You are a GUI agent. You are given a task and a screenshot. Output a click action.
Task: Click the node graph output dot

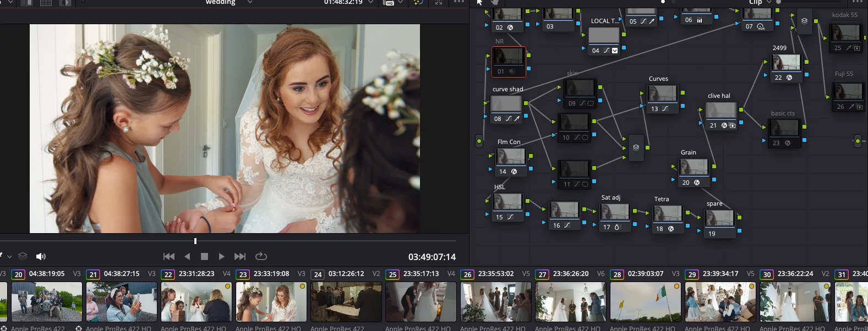(858, 141)
